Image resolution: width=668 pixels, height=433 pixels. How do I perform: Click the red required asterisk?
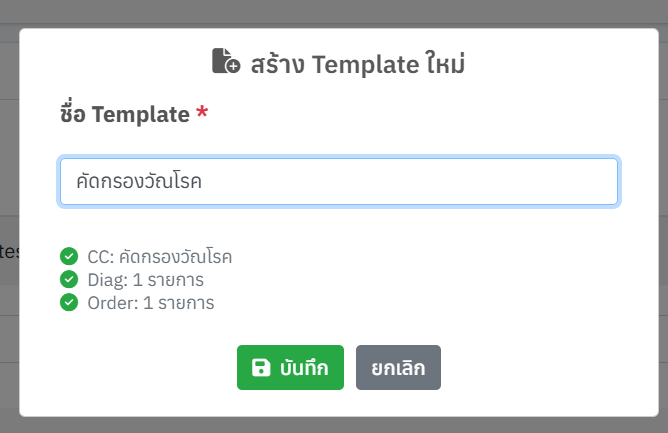tap(202, 115)
